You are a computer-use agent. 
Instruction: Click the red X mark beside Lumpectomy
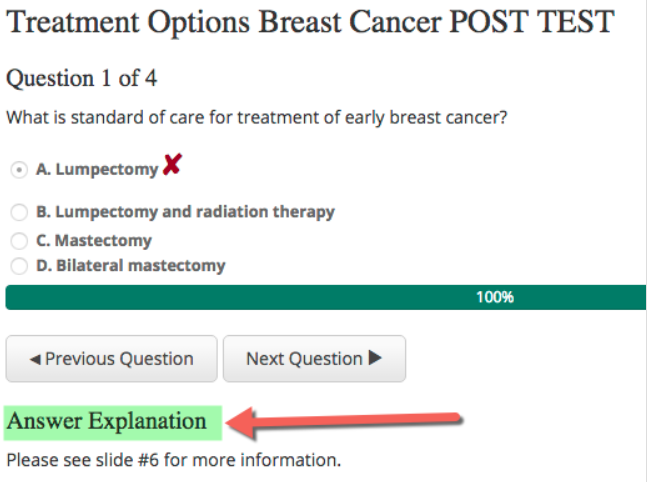click(172, 165)
